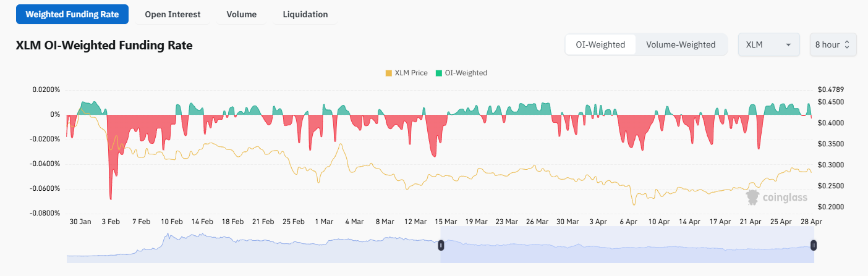This screenshot has height=276, width=868.
Task: Open the Liquidation tab
Action: [x=305, y=14]
